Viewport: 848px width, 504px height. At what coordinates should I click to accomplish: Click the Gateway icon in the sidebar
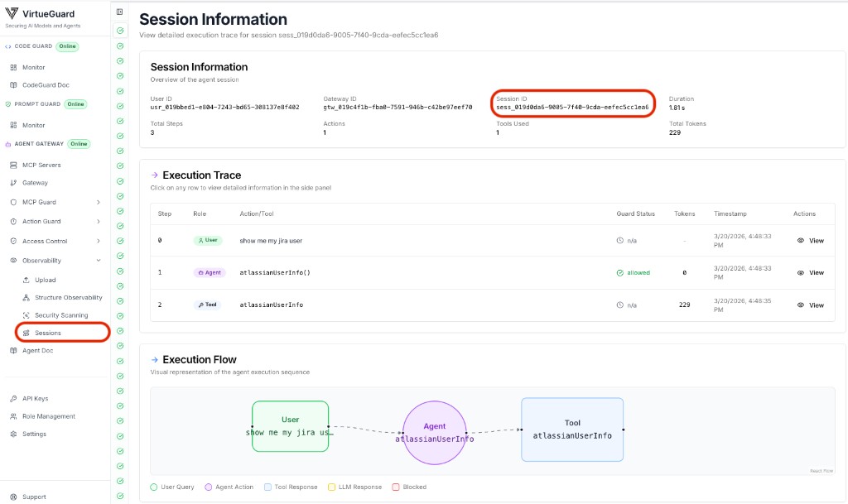pyautogui.click(x=14, y=182)
